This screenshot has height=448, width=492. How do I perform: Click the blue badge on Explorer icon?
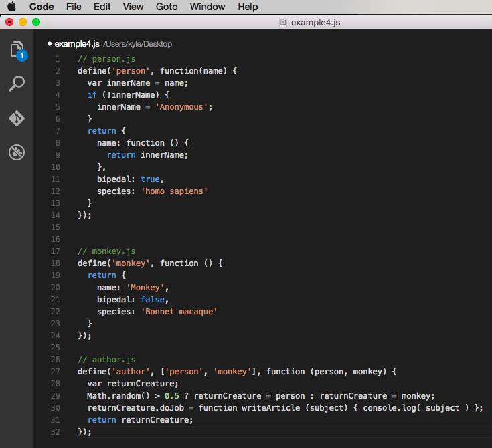[22, 55]
